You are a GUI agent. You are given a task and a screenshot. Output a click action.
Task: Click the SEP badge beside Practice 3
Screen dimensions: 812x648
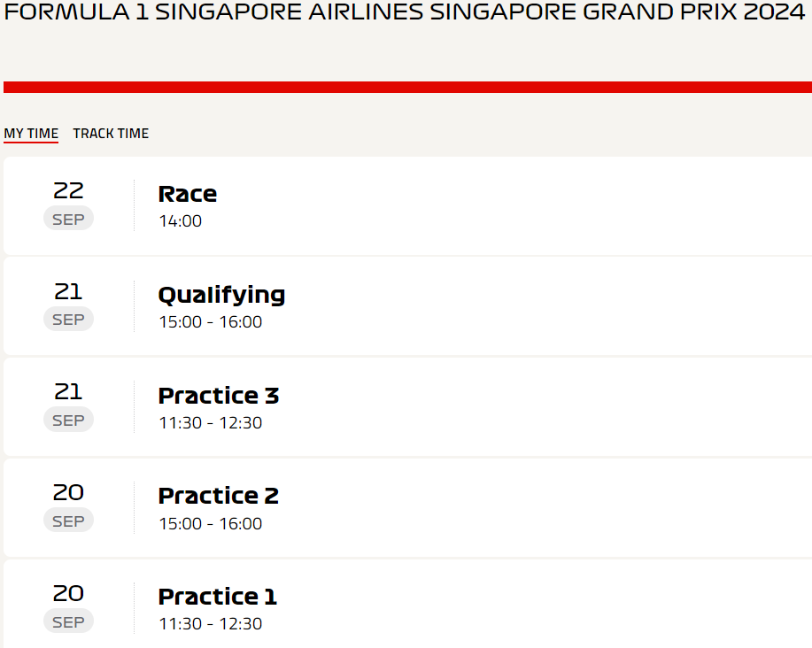(x=68, y=420)
